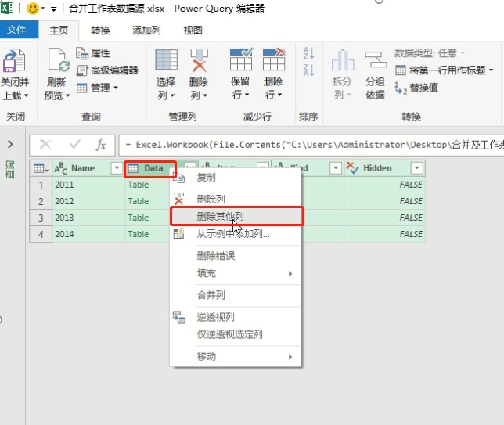Click the Table link in row 2014
504x425 pixels.
click(x=139, y=234)
